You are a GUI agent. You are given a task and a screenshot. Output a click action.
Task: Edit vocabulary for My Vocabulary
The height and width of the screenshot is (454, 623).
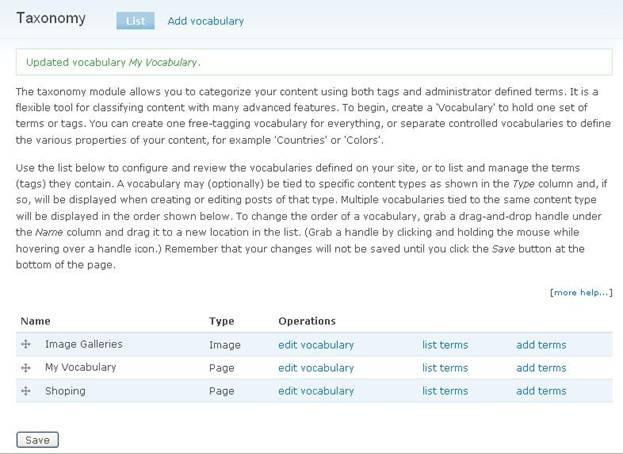pos(316,368)
